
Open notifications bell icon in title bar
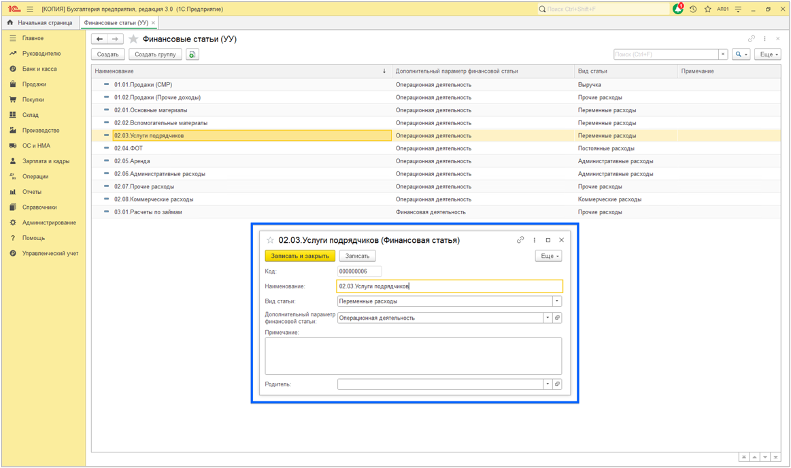click(679, 8)
